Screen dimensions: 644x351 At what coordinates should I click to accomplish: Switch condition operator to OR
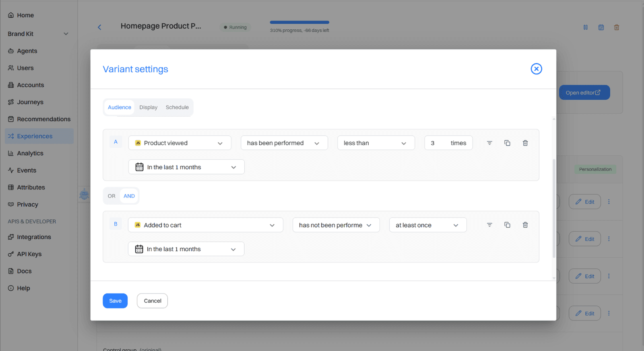(111, 196)
